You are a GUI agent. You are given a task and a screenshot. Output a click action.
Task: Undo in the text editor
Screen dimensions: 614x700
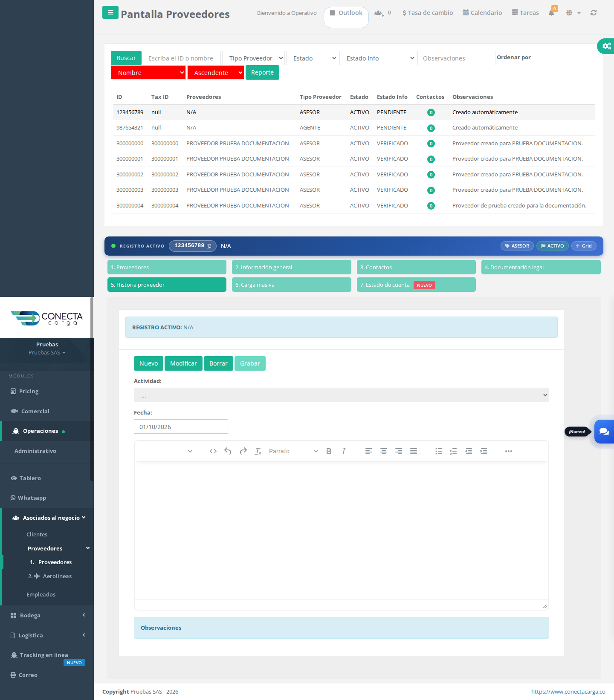228,451
